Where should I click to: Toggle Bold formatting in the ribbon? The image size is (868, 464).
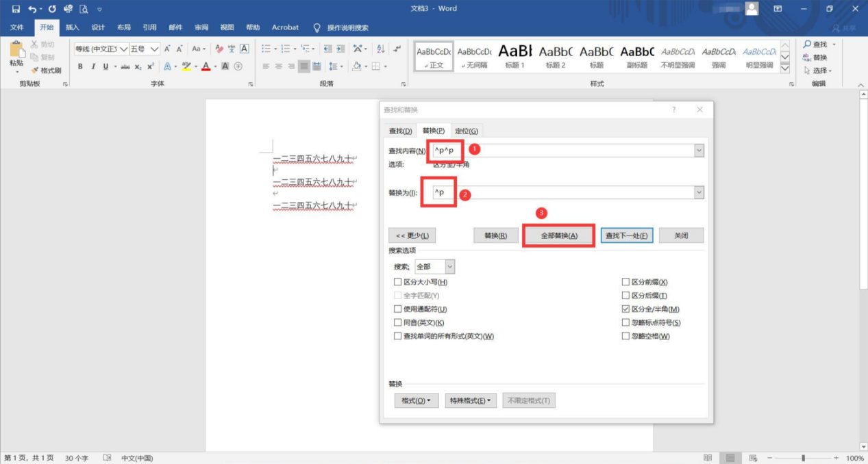(80, 66)
